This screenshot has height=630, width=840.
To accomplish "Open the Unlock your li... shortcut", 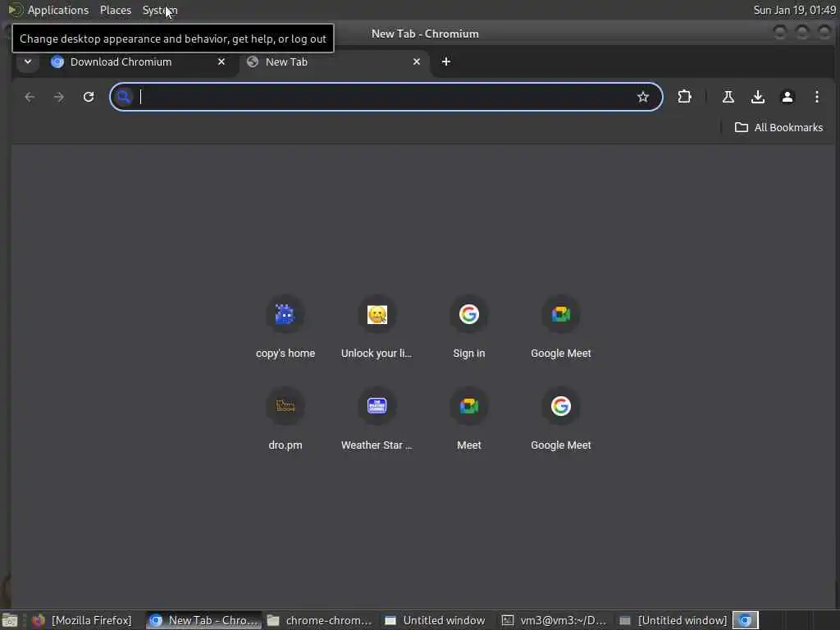I will coord(377,327).
